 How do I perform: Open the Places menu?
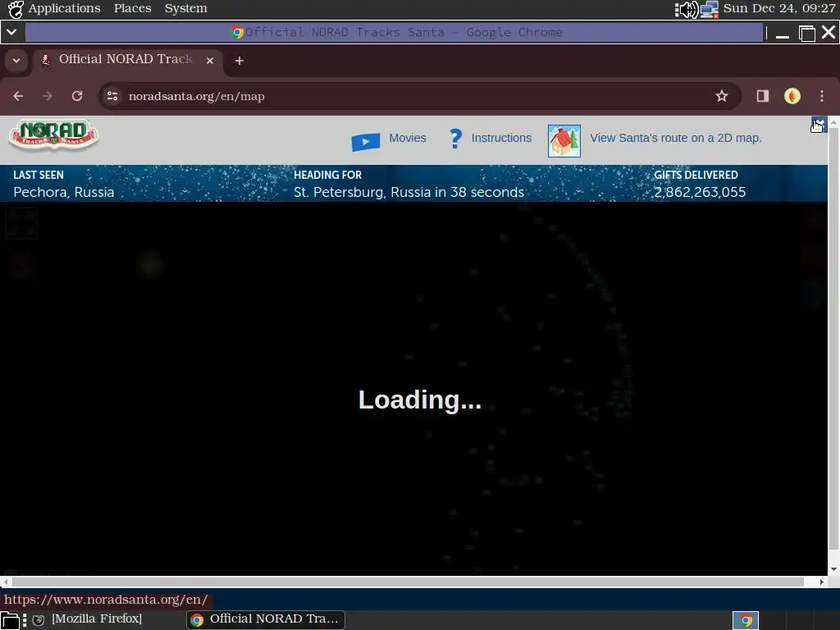pos(132,8)
